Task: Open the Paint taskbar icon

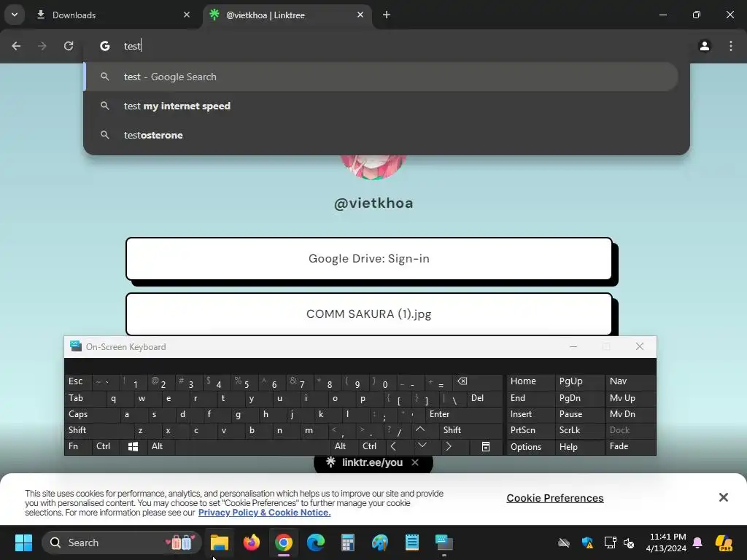Action: point(379,542)
